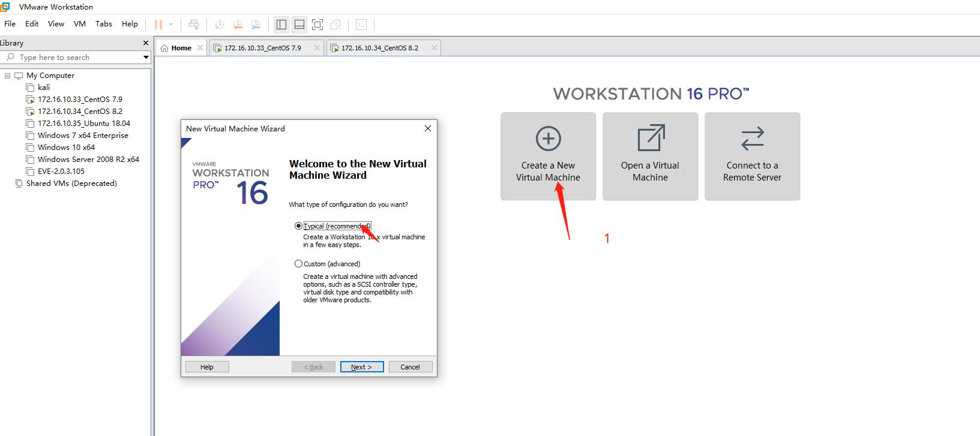
Task: Click the disabled Back button in the wizard
Action: point(313,367)
